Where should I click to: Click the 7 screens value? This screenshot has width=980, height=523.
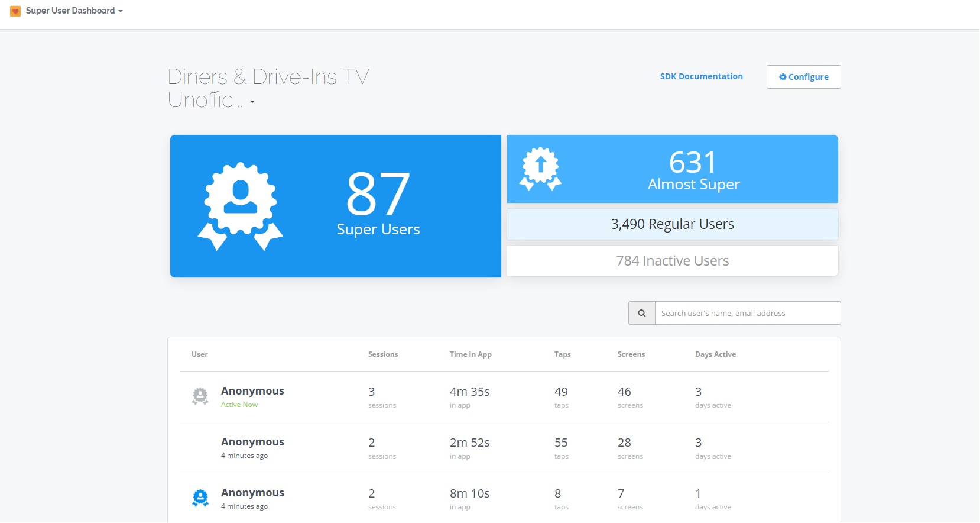(621, 493)
